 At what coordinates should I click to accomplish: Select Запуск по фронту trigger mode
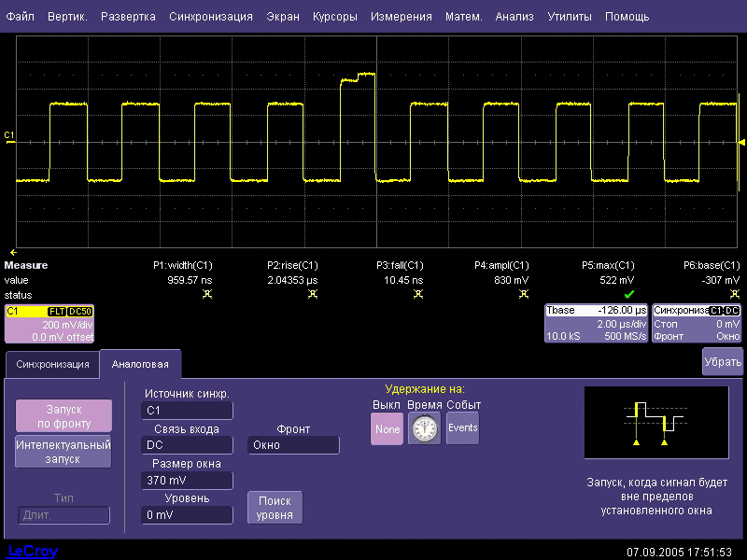pyautogui.click(x=63, y=415)
